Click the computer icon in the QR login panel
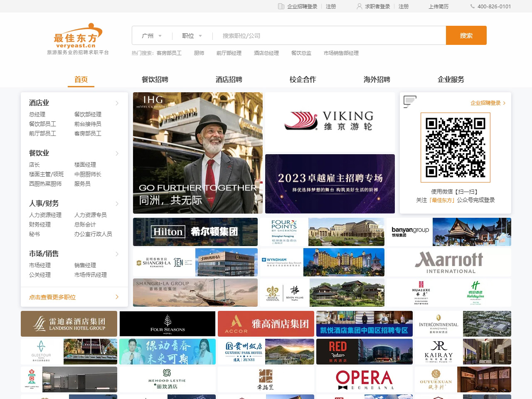 point(410,102)
